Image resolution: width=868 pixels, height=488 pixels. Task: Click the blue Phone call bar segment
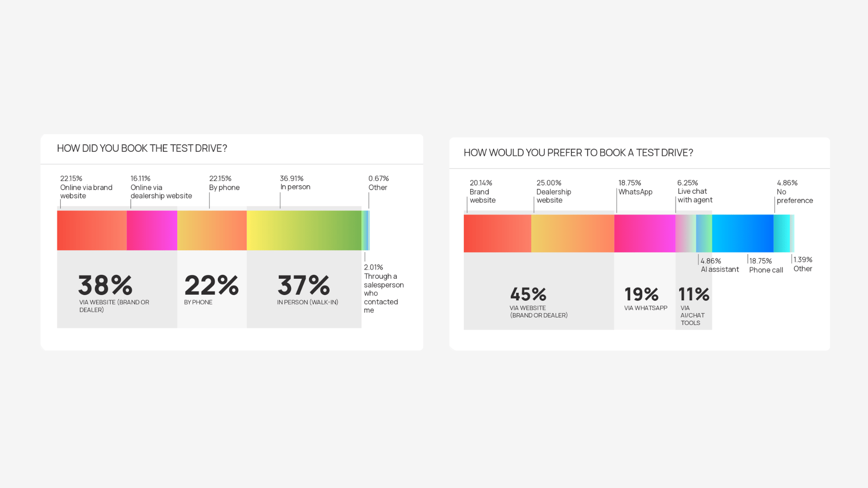743,233
